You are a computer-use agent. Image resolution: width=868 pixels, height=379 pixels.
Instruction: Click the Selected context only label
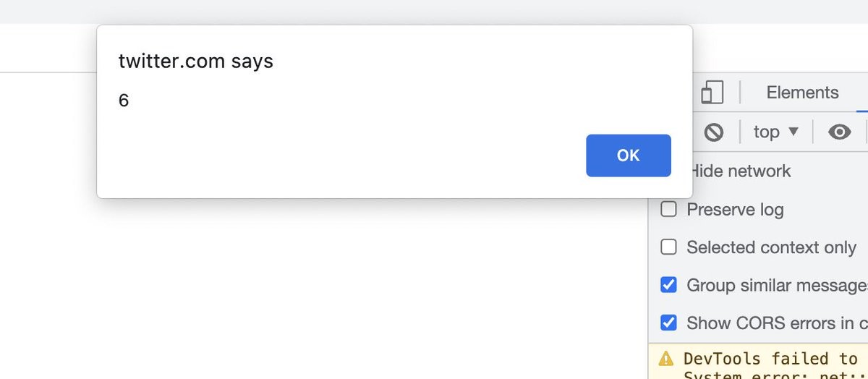click(771, 247)
